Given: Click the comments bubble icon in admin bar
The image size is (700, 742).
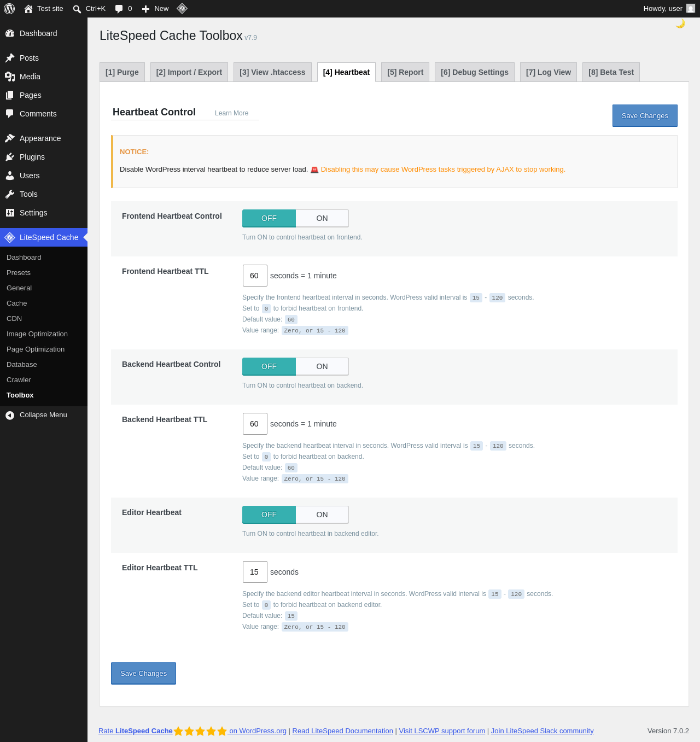Looking at the screenshot, I should coord(119,9).
